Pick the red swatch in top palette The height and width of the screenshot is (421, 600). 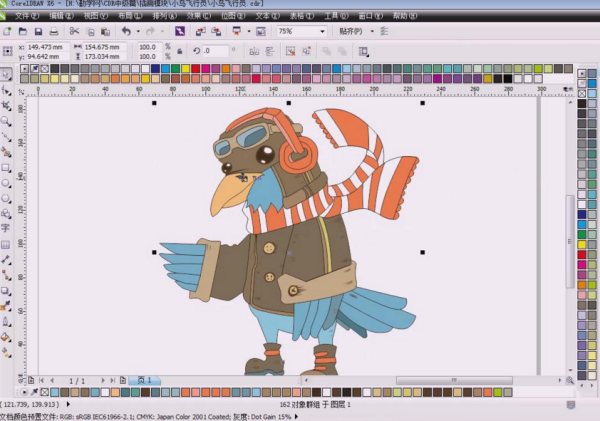tap(196, 69)
